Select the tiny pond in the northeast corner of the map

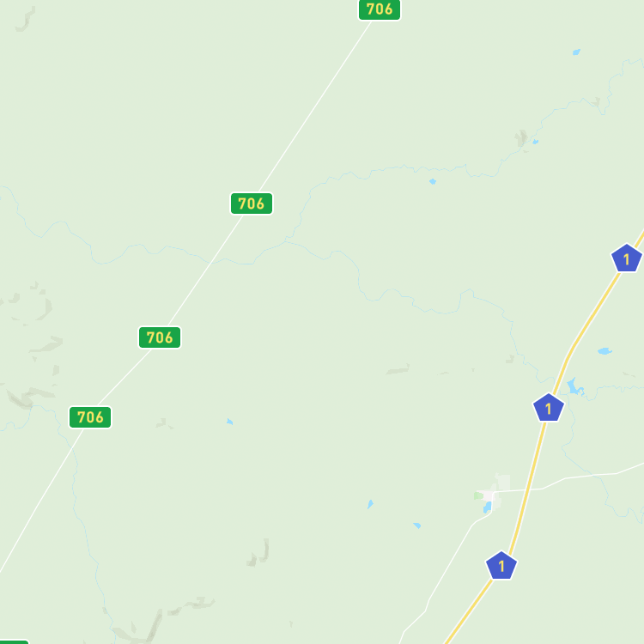[x=576, y=52]
